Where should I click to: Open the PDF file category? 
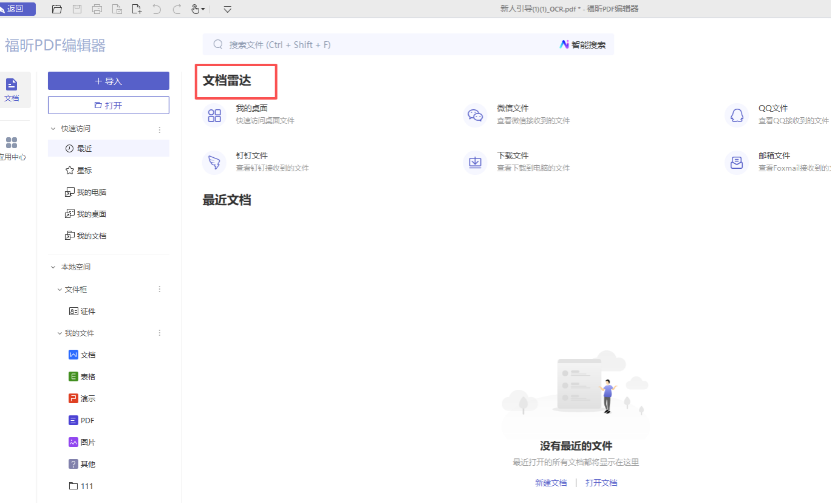pyautogui.click(x=87, y=421)
